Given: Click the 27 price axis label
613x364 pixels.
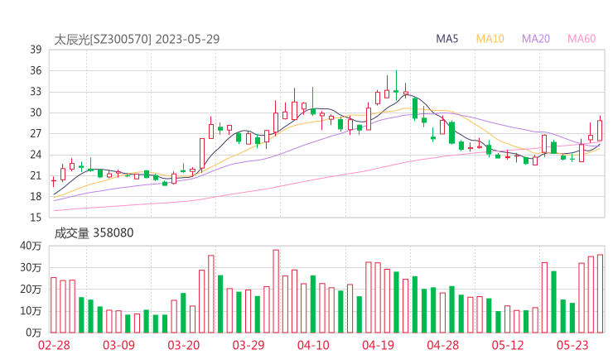Looking at the screenshot, I should point(36,133).
